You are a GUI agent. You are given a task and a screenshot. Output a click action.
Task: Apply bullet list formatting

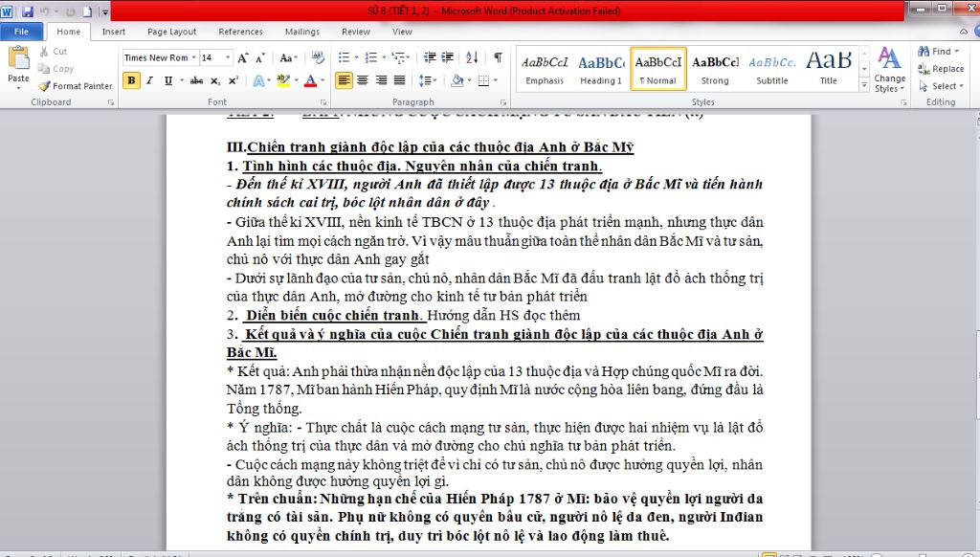(x=344, y=57)
